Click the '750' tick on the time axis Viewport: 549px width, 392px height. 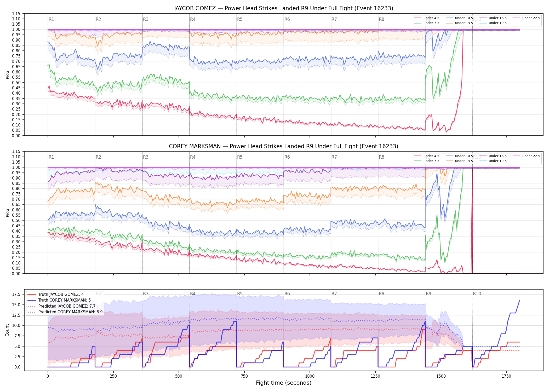[244, 376]
